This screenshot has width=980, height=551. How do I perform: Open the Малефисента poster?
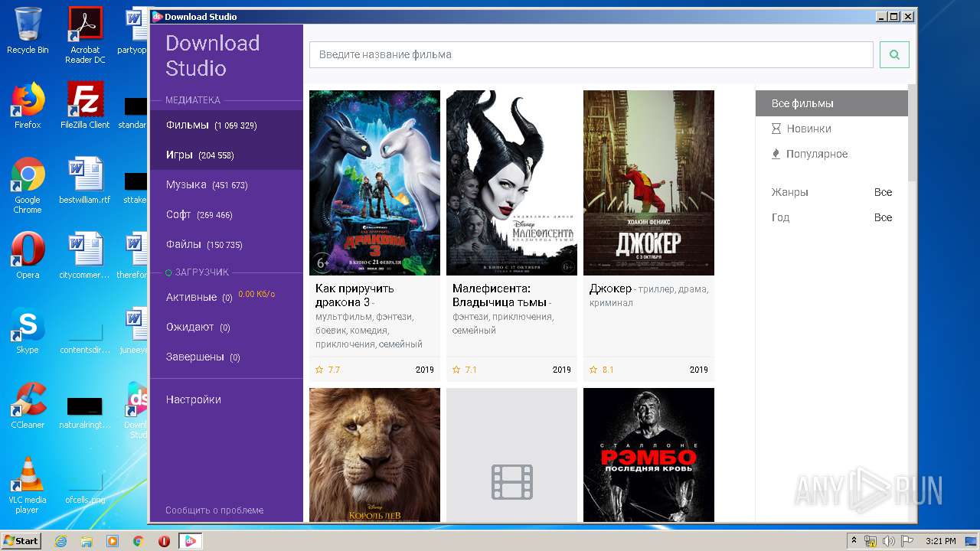(511, 183)
